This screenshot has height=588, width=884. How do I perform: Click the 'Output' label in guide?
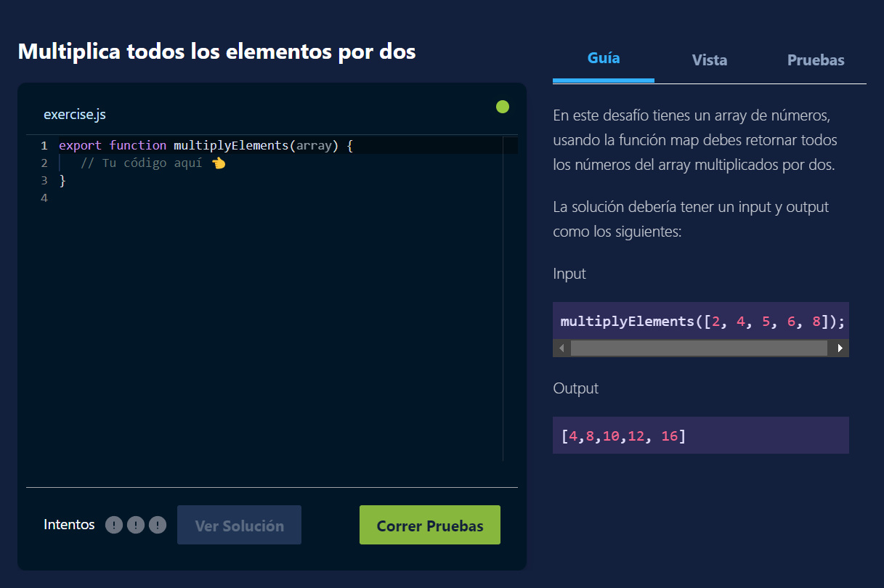pos(576,388)
